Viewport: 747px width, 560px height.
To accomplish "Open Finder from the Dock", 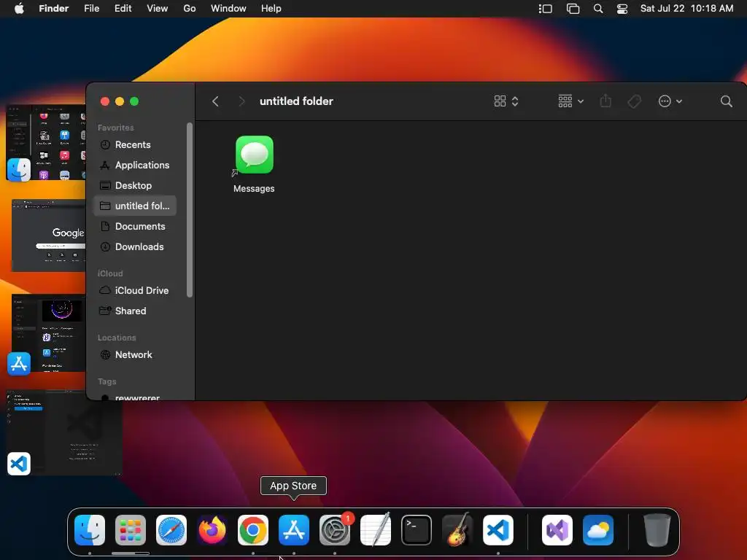I will [90, 530].
